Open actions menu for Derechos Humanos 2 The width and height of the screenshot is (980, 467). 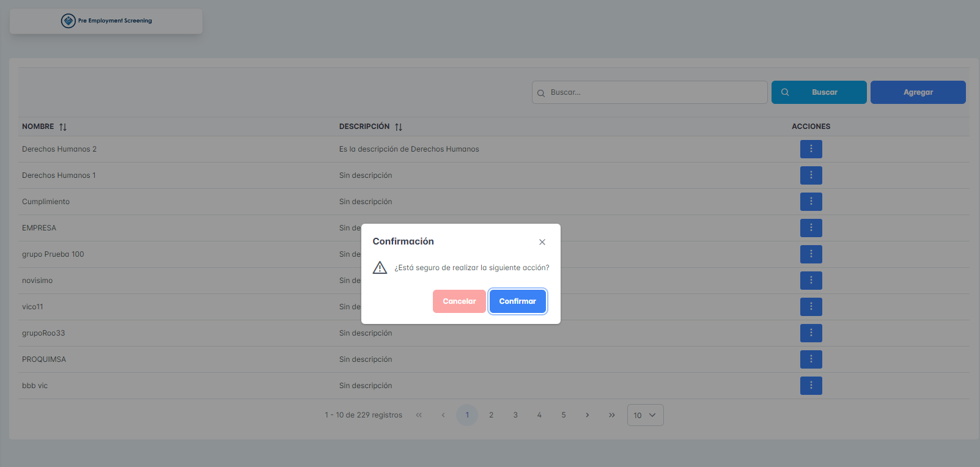pyautogui.click(x=811, y=149)
